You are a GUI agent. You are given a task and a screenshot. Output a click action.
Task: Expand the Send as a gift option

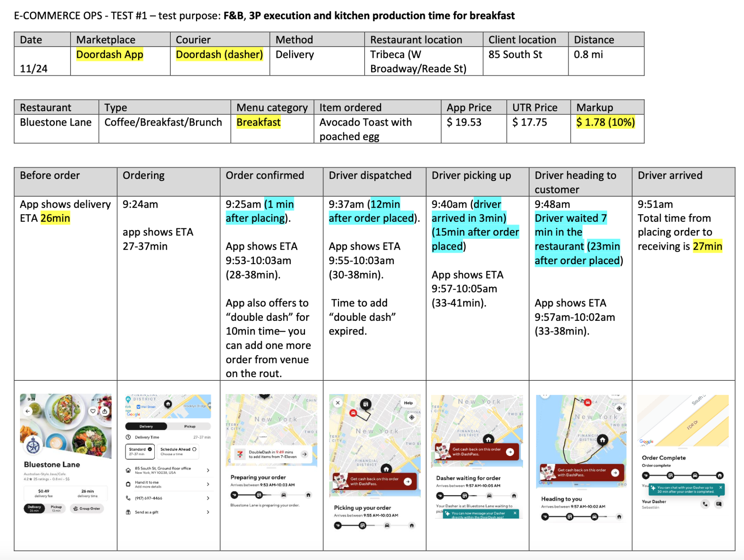(x=208, y=512)
